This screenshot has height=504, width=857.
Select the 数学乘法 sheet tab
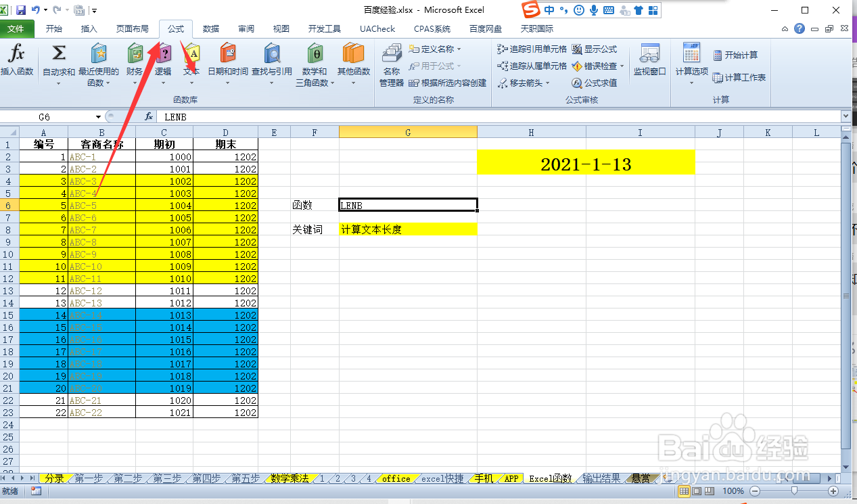(289, 478)
